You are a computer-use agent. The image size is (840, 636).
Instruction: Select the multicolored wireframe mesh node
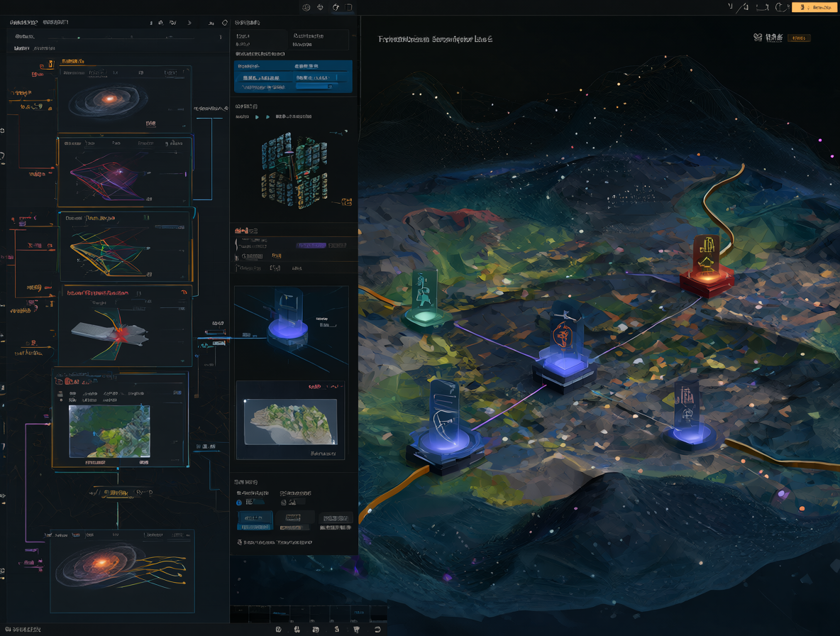pyautogui.click(x=125, y=246)
